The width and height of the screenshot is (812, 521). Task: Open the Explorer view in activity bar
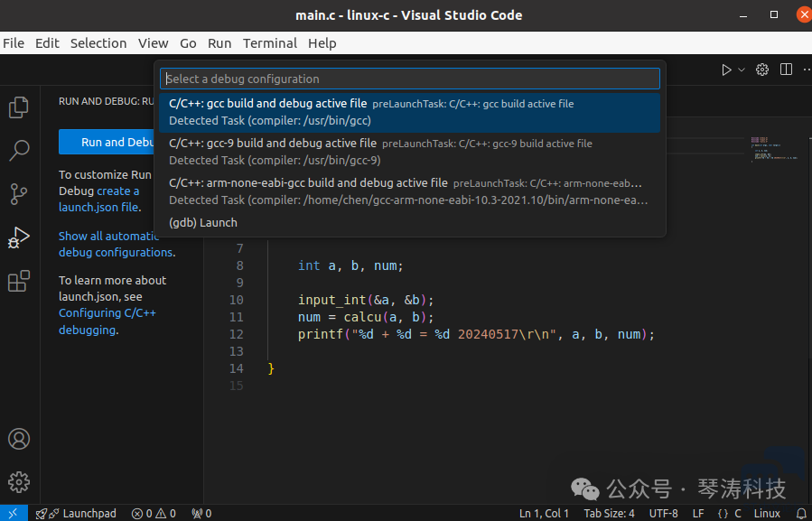coord(19,107)
